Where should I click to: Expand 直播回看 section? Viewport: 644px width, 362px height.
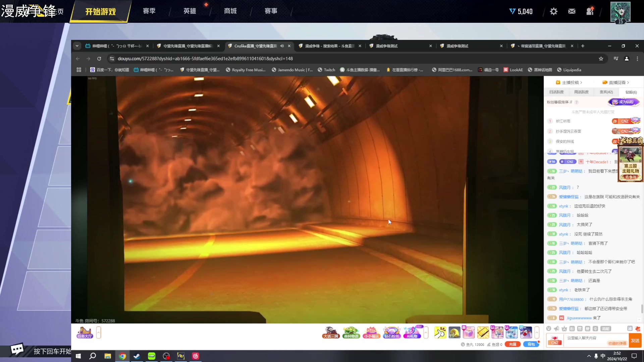click(x=616, y=82)
